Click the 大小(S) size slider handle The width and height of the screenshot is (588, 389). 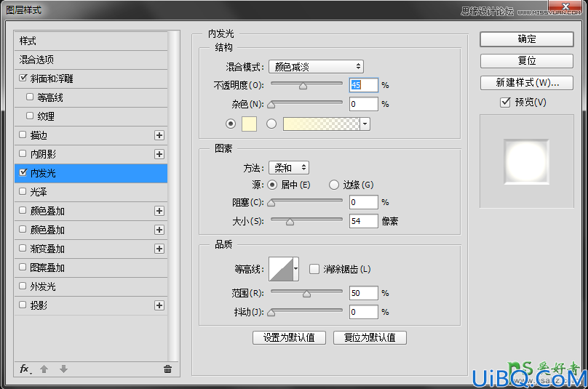[290, 222]
